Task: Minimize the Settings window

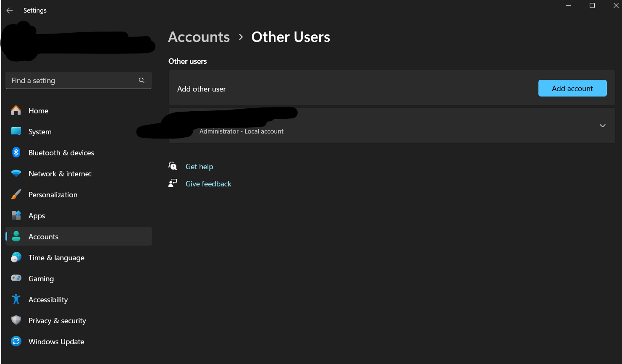Action: click(568, 5)
